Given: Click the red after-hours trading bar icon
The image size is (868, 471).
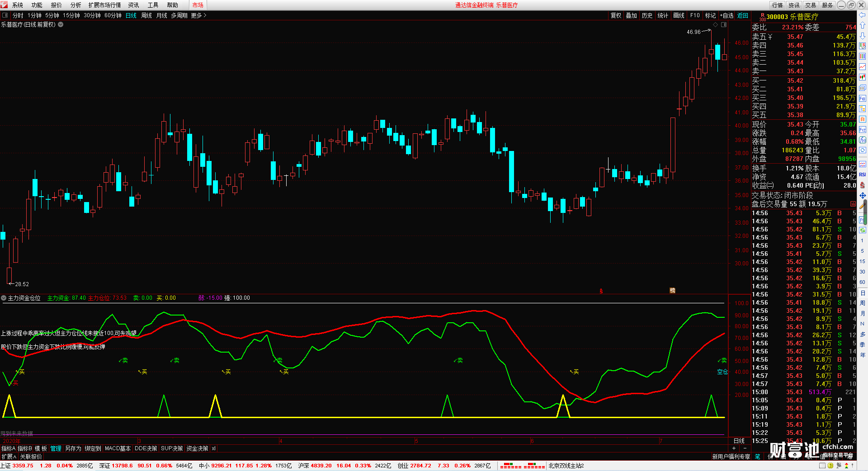Looking at the screenshot, I should coord(853,204).
